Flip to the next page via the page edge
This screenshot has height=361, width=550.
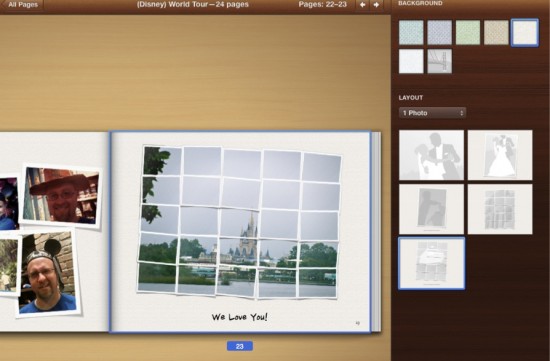pos(376,232)
